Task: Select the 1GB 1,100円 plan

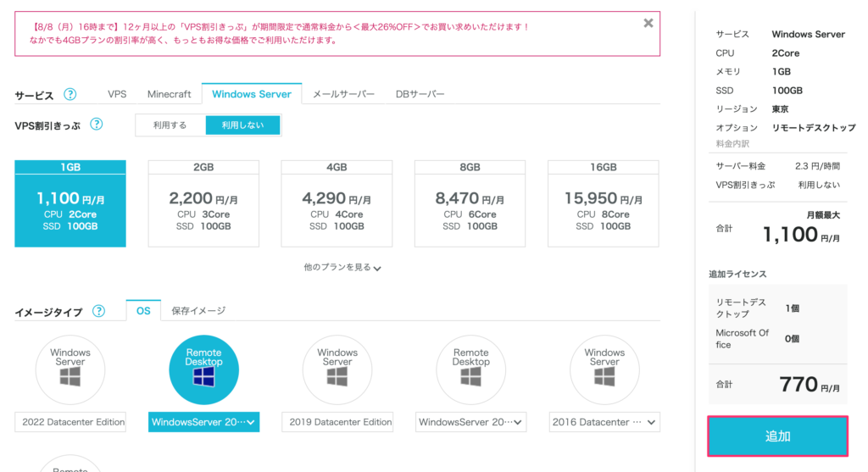Action: [70, 203]
